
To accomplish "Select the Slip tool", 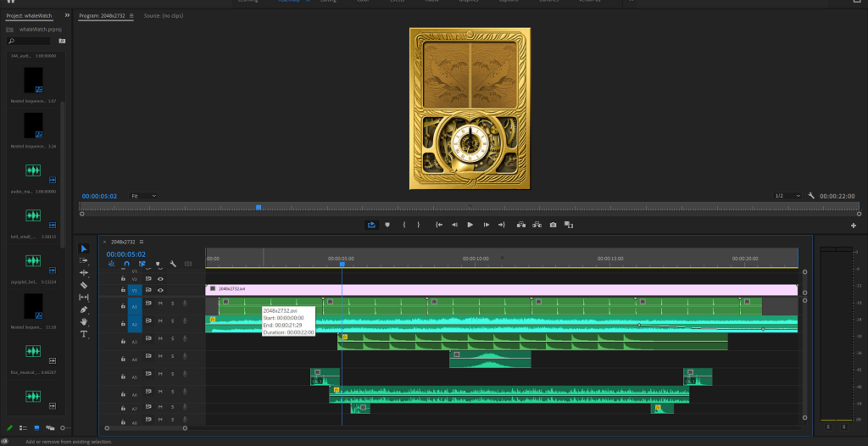I will point(84,298).
